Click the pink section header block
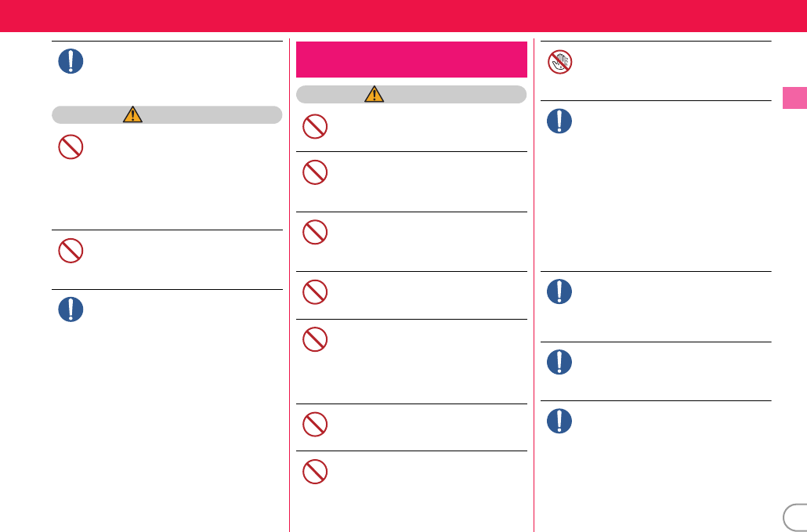Screen dimensions: 807x532 pos(412,60)
